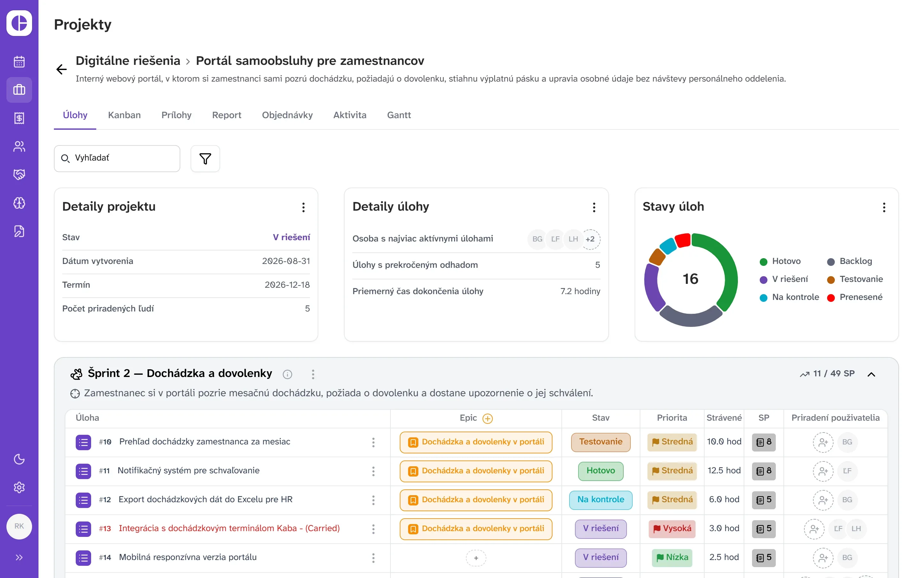Viewport: 924px width, 578px height.
Task: Expand the sidebar with double chevron
Action: coord(19,557)
